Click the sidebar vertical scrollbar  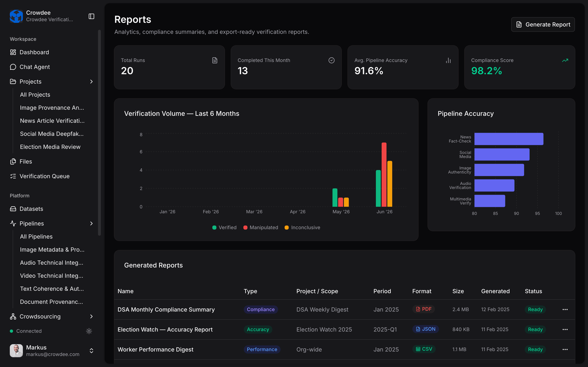point(99,133)
